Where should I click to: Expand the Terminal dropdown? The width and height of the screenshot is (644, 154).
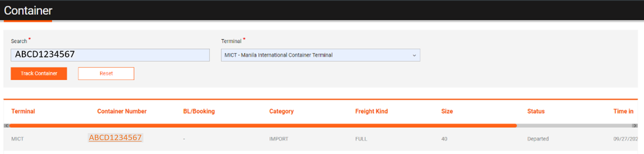tap(320, 55)
